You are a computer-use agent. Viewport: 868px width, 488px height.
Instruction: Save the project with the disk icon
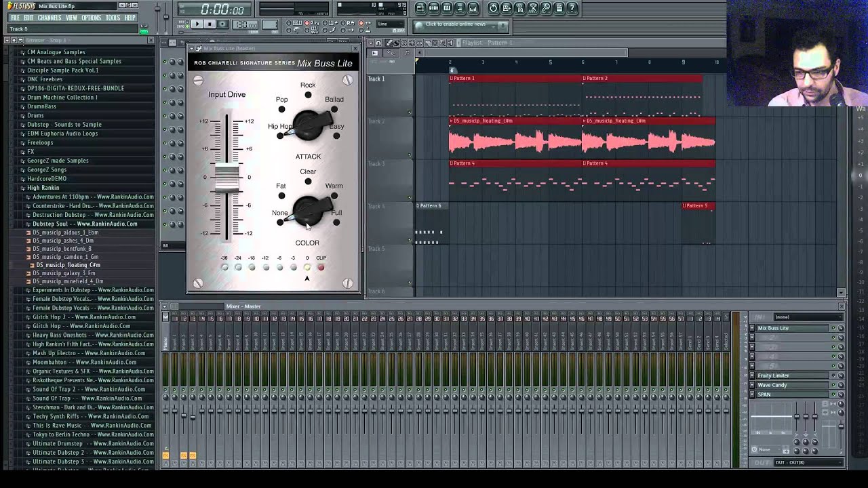pos(507,8)
